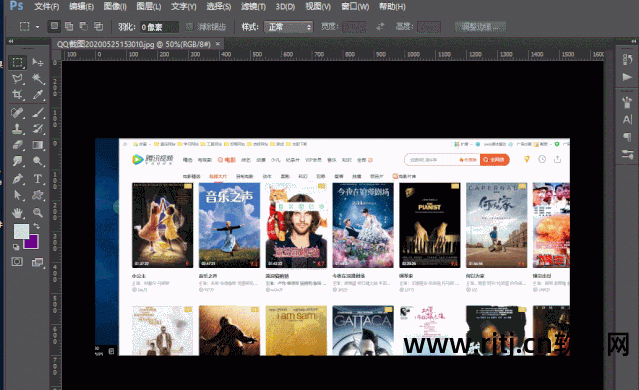The image size is (639, 390).
Task: Click the Ps application logo
Action: pos(16,6)
